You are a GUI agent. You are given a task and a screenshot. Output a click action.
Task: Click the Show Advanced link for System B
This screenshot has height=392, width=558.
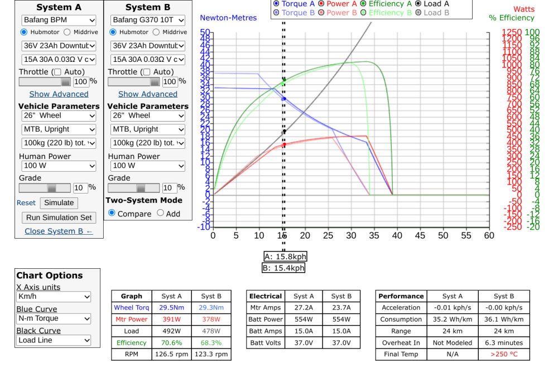point(147,94)
